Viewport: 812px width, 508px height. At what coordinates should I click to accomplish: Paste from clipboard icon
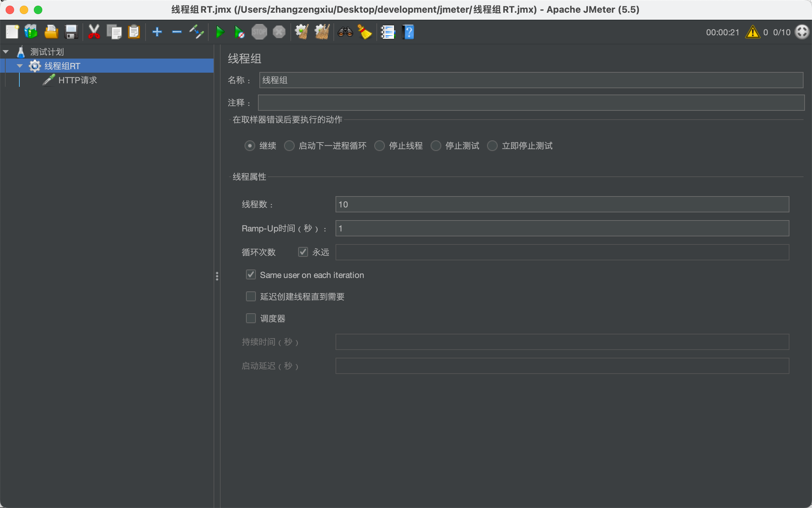coord(134,32)
